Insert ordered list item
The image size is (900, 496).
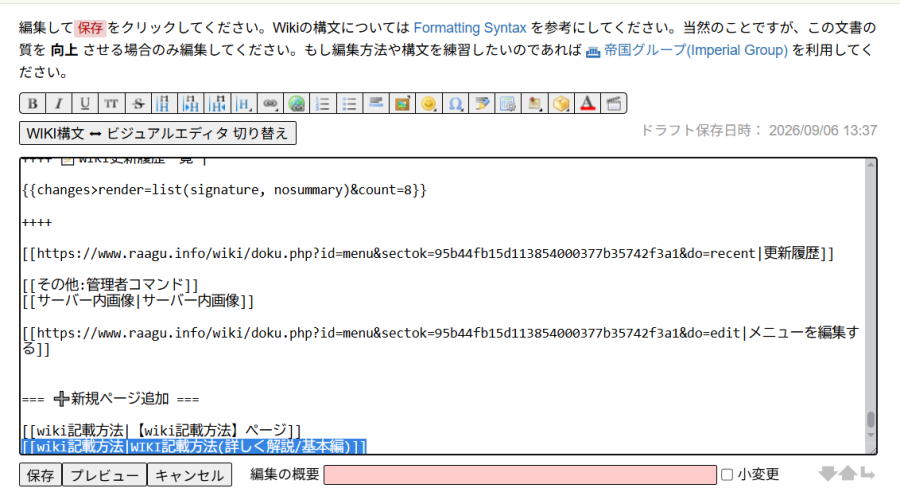coord(323,104)
